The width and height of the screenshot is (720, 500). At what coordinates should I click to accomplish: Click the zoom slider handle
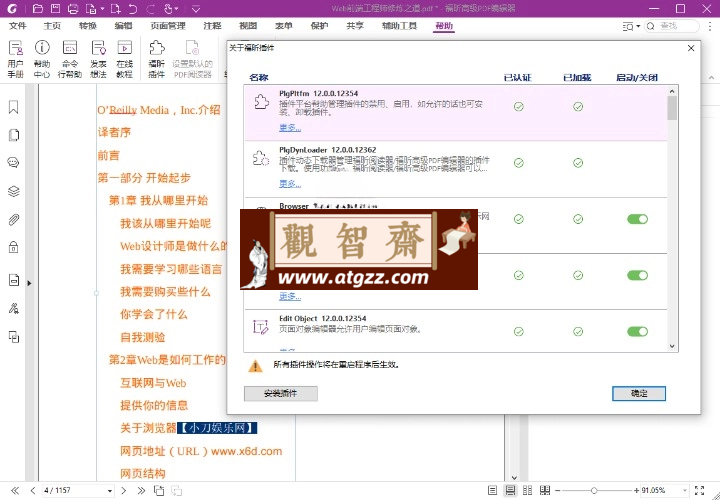pyautogui.click(x=594, y=490)
